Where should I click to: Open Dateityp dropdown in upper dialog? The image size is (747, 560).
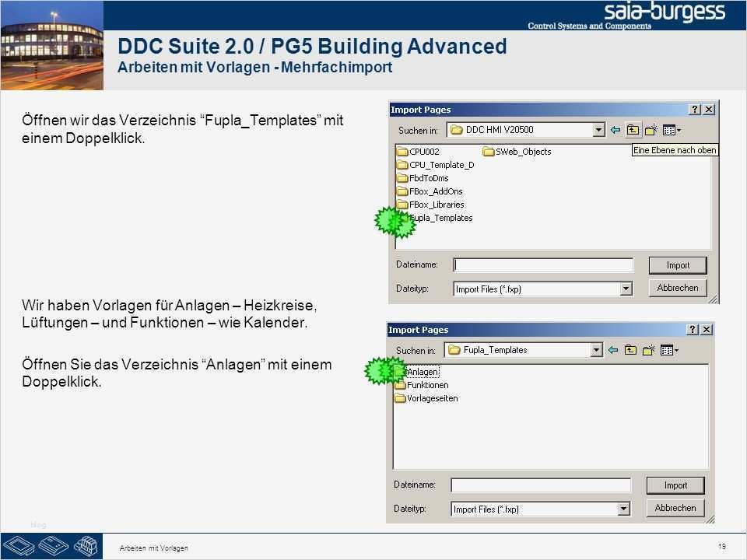click(x=626, y=289)
